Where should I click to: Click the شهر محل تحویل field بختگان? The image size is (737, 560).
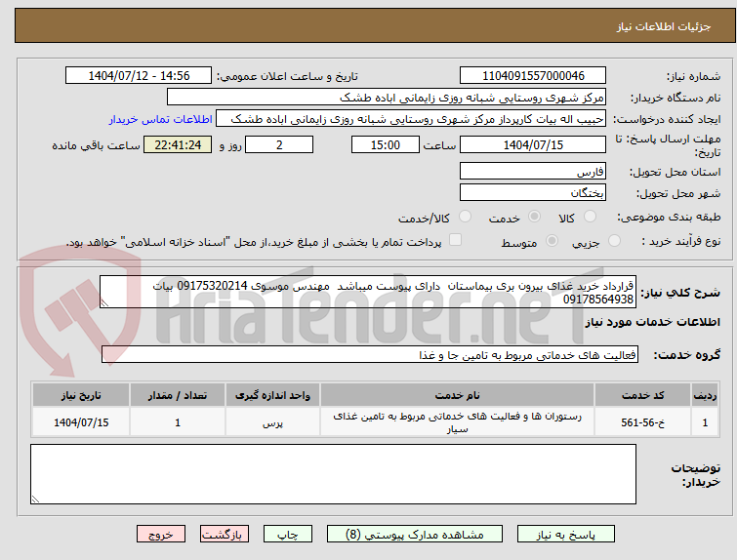533,192
